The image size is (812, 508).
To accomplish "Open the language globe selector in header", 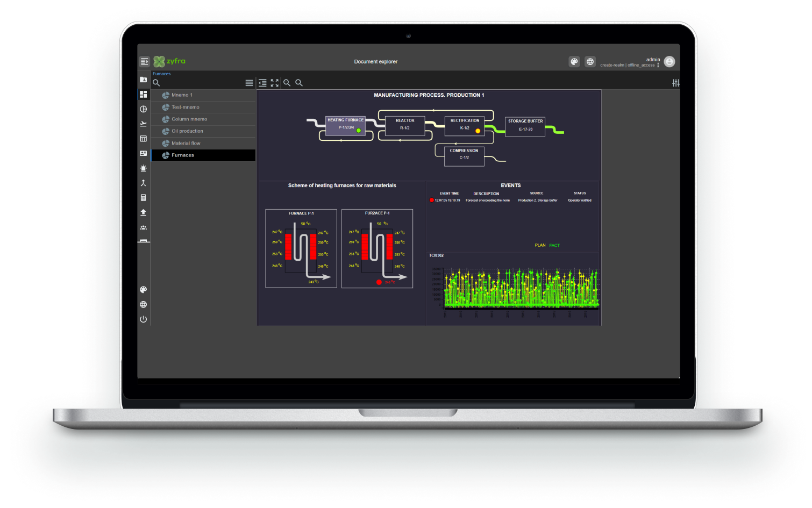I will pos(590,62).
